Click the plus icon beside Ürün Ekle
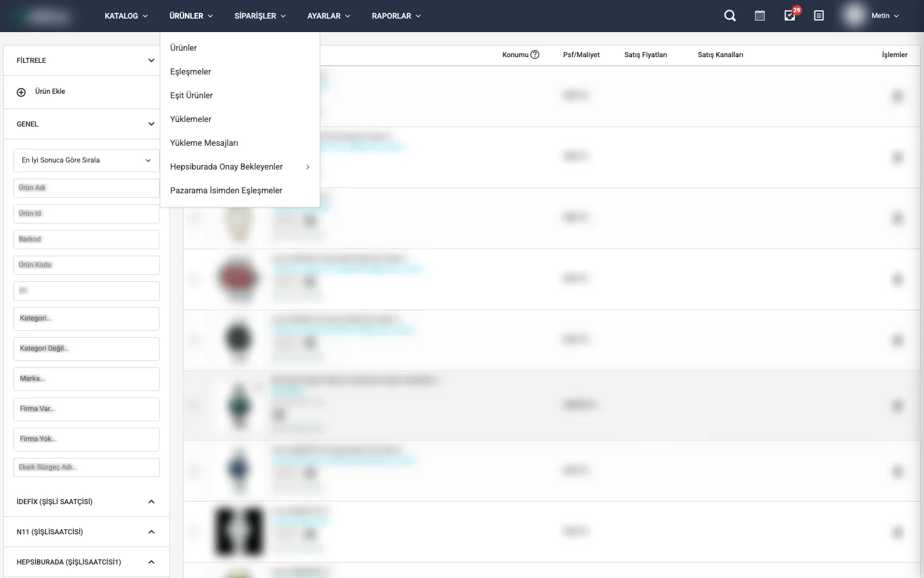This screenshot has width=924, height=578. tap(21, 92)
